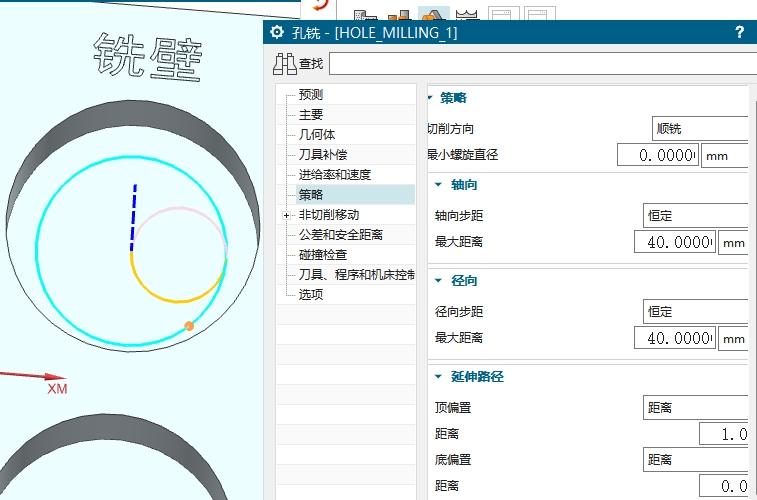Click the 铣壁 text in the viewport
757x500 pixels.
point(148,57)
